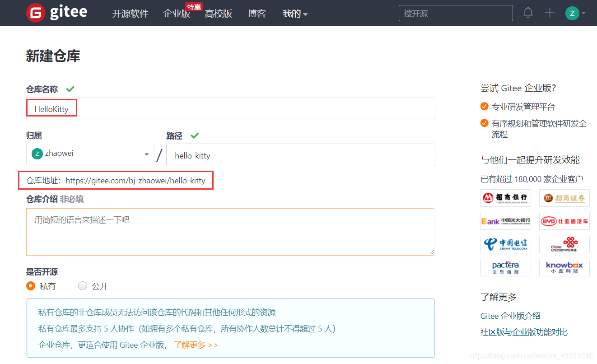Screen dimensions: 597x364
Task: Click the pactera 文思海辉 logo
Action: pos(505,267)
